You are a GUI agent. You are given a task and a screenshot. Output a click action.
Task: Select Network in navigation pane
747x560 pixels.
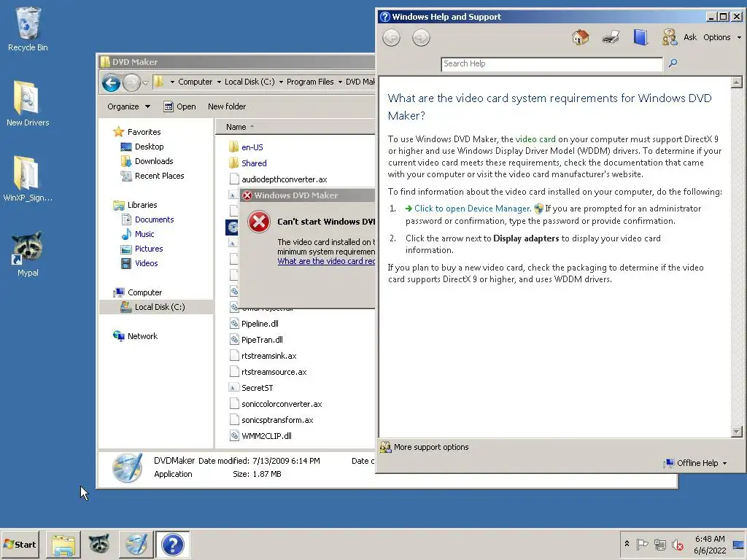tap(142, 336)
